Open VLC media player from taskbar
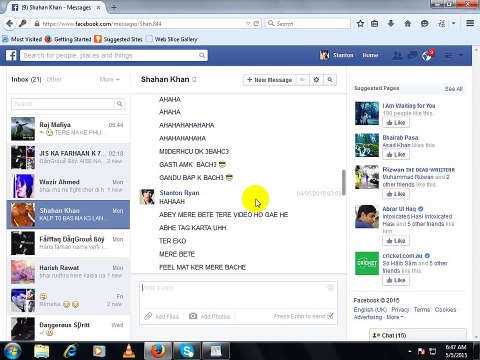The width and height of the screenshot is (480, 360). pos(129,351)
